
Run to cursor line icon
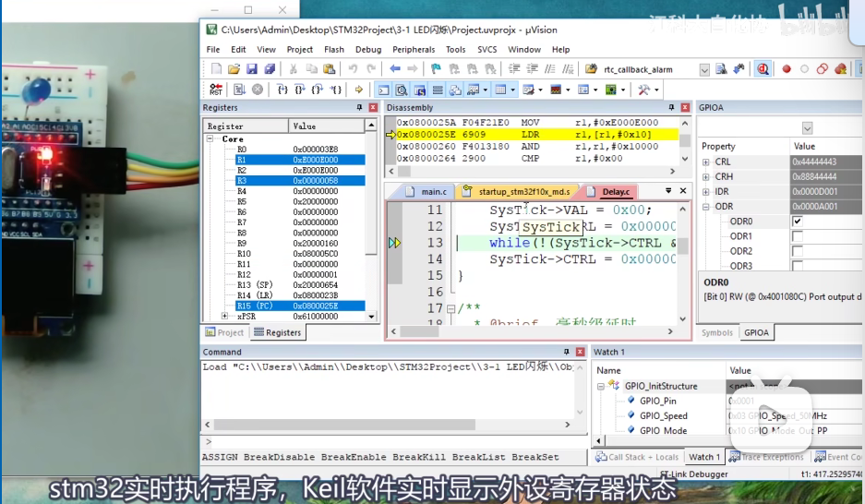(335, 90)
